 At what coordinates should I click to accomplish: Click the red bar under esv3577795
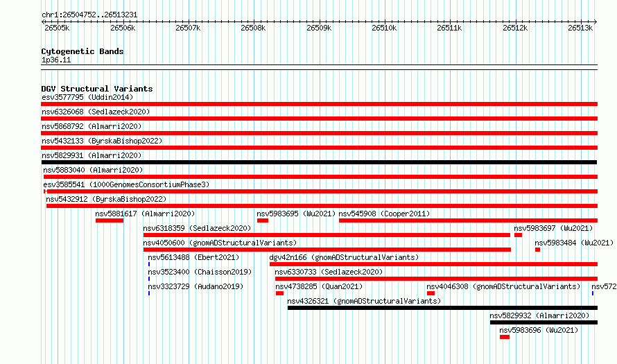319,104
